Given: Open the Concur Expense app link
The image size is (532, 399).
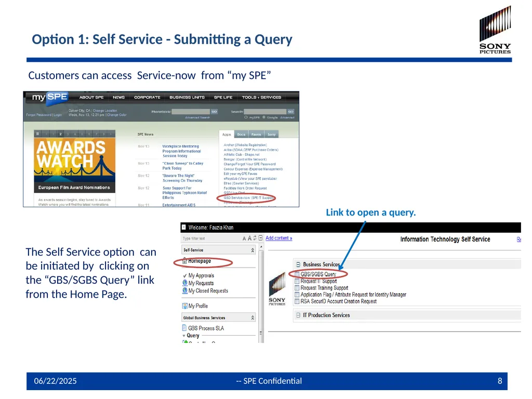Looking at the screenshot, I should (253, 169).
